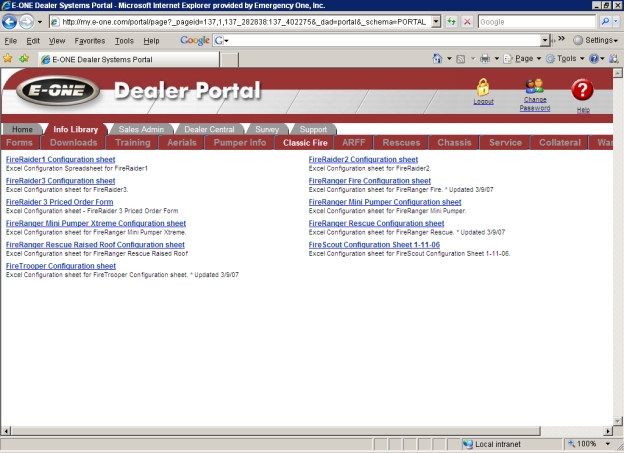Click the Add to Favorites star icon
This screenshot has width=624, height=453.
[24, 59]
